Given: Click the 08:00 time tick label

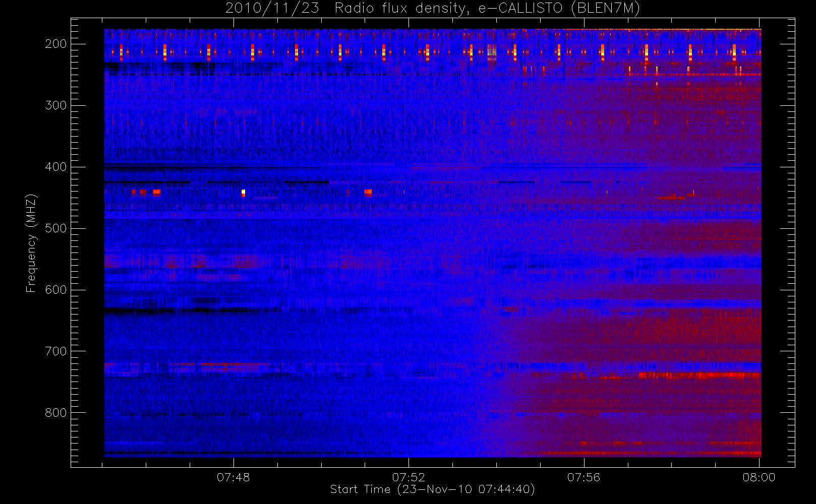Looking at the screenshot, I should point(759,477).
